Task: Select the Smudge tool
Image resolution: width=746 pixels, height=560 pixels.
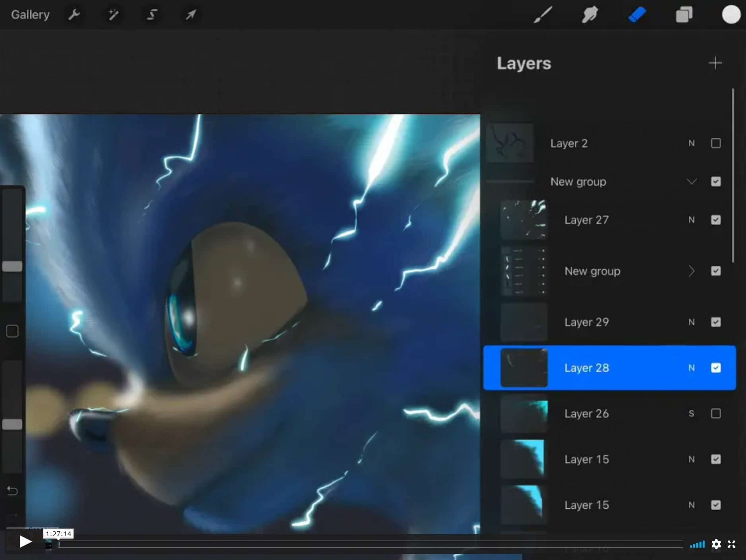Action: pos(589,15)
